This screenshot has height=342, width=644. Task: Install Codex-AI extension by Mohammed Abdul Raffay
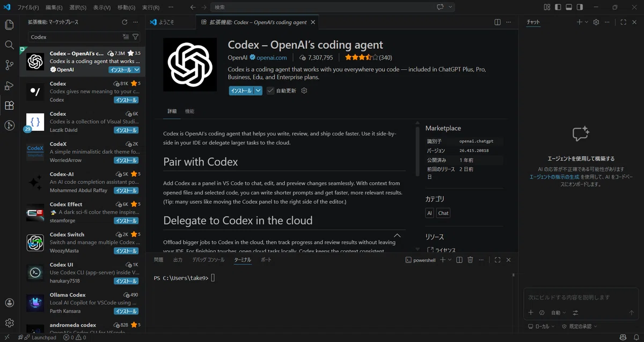coord(127,190)
